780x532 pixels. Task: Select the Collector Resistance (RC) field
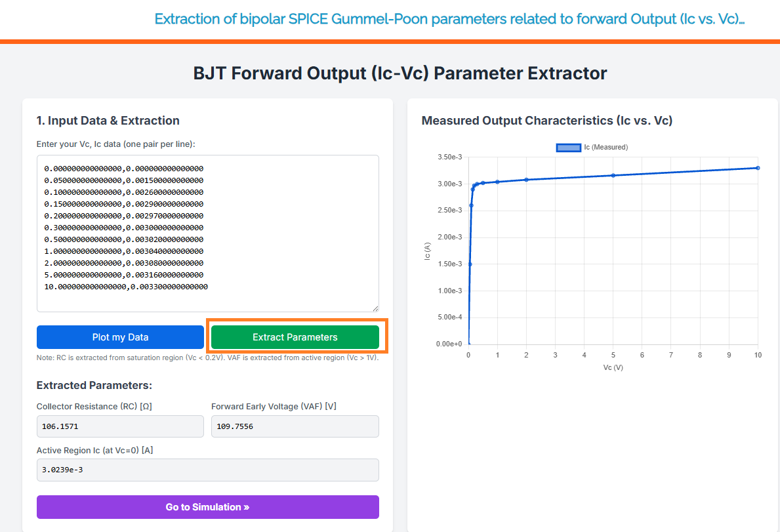(120, 426)
